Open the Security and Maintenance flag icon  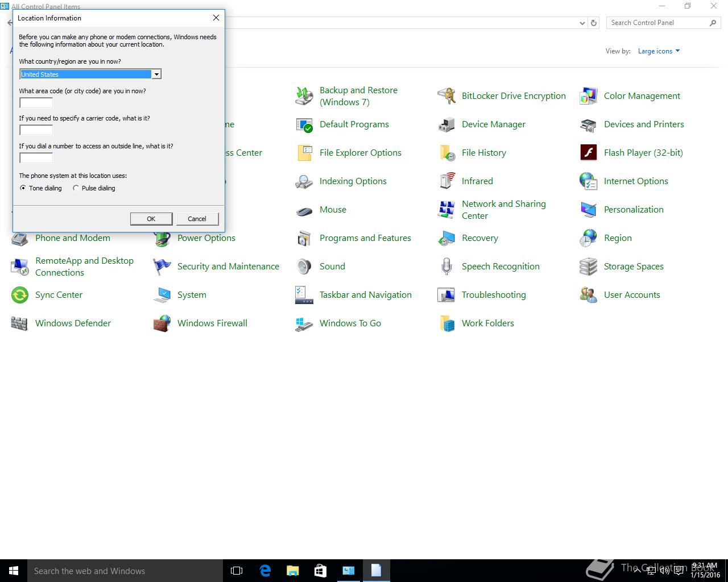[x=162, y=267]
